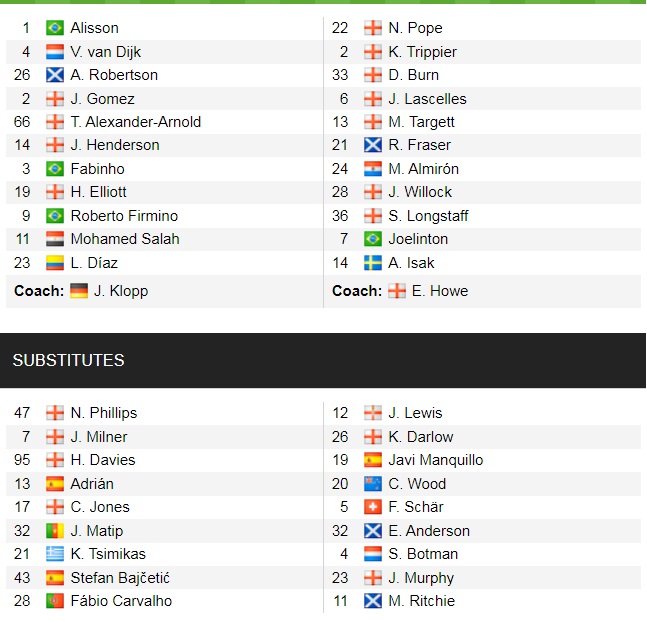Screen dimensions: 647x622
Task: Click the SUBSTITUTES section header
Action: pyautogui.click(x=68, y=360)
